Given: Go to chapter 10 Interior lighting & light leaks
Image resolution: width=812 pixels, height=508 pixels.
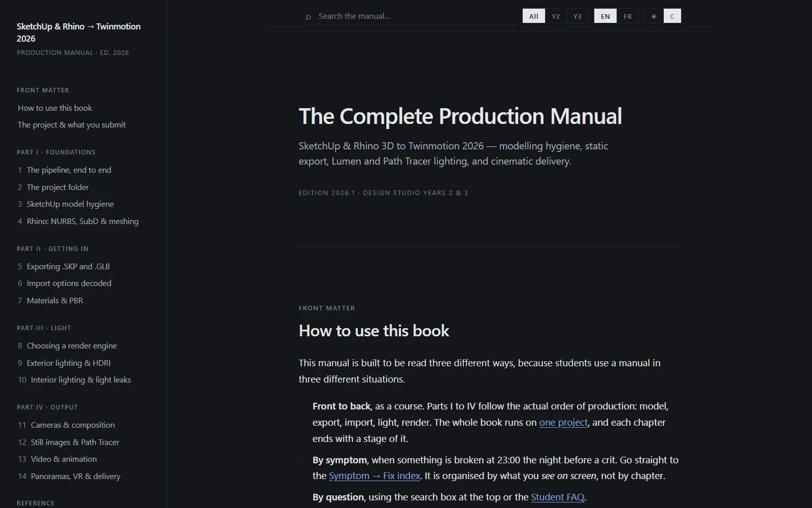Looking at the screenshot, I should (75, 380).
